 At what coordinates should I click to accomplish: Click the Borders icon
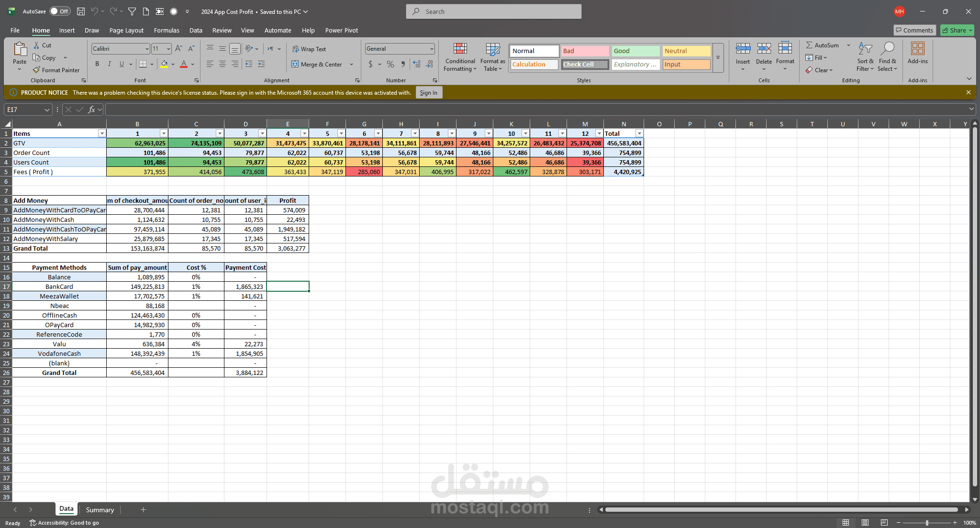click(x=143, y=64)
